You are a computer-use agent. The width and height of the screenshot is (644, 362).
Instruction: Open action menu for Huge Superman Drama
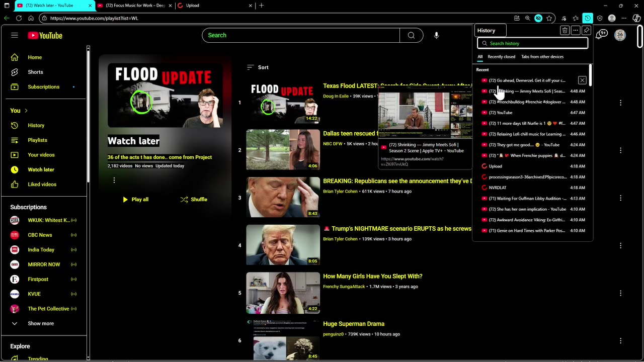coord(620,340)
